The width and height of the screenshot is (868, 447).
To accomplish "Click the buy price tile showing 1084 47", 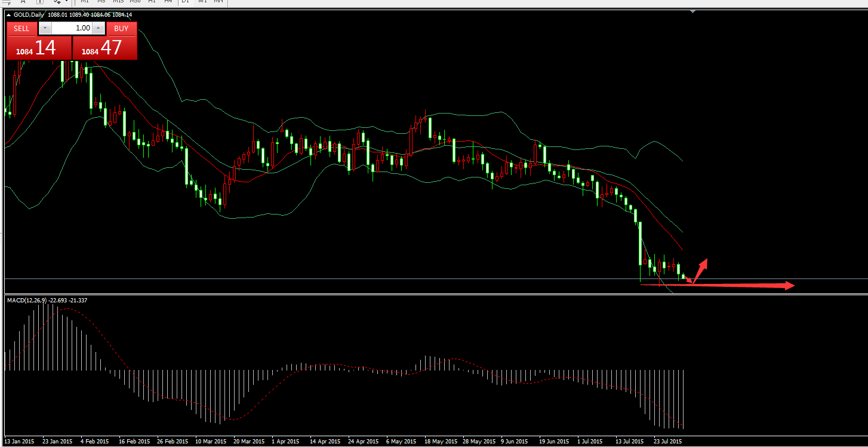I will (x=104, y=48).
